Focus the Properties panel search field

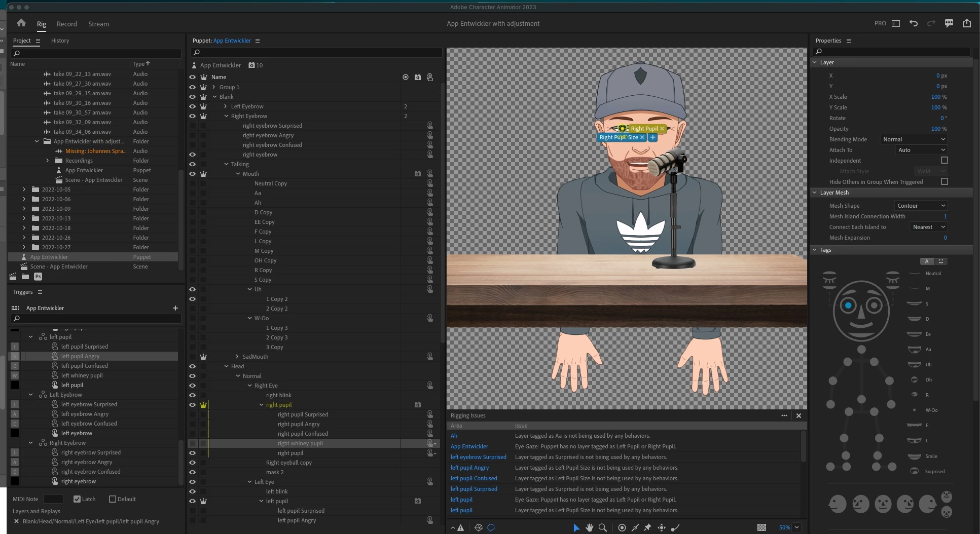click(x=891, y=52)
